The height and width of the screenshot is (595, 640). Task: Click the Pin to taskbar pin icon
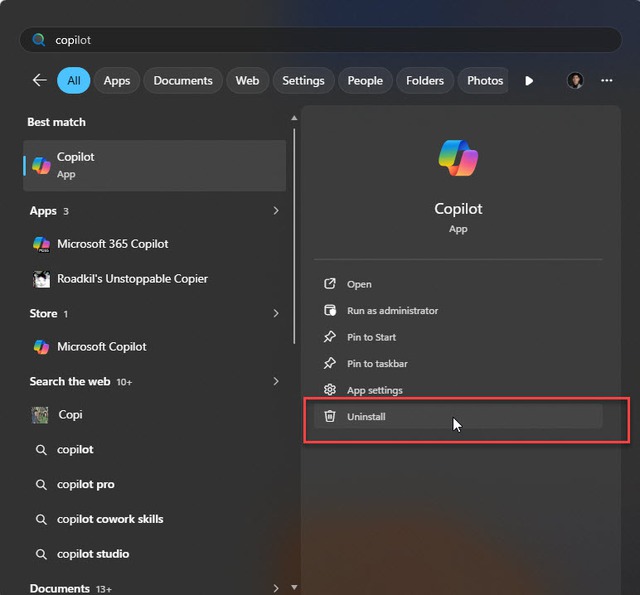tap(330, 363)
